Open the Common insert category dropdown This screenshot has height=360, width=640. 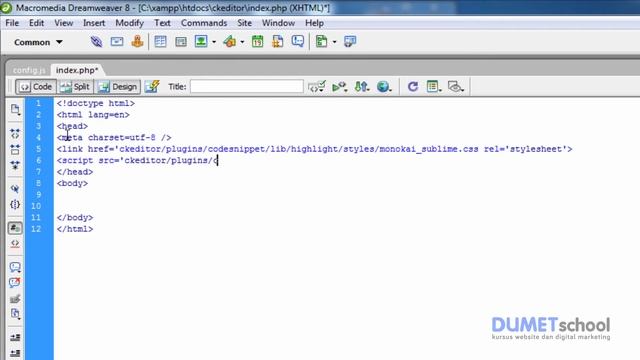click(x=38, y=42)
